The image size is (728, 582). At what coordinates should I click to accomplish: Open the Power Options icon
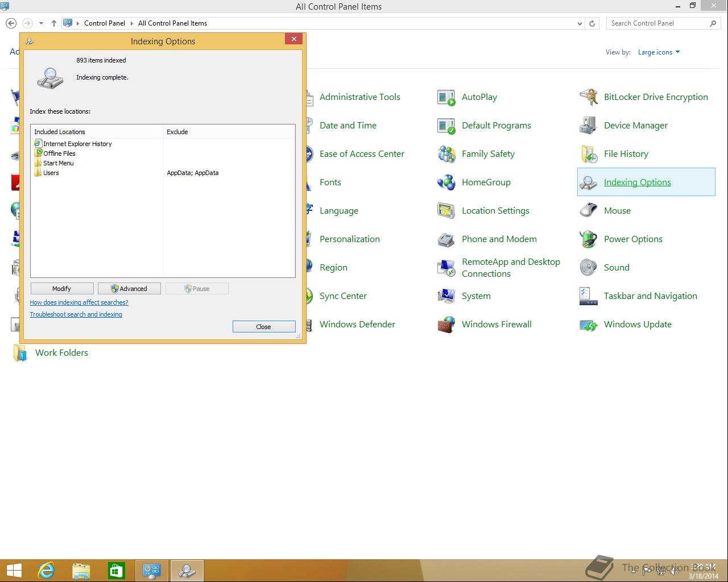(589, 239)
